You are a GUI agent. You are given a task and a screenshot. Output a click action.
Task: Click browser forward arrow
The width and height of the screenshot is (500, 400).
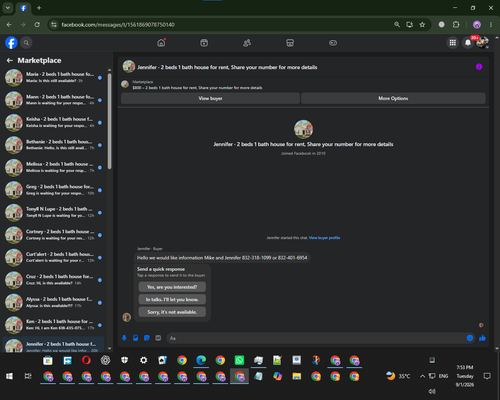[23, 25]
